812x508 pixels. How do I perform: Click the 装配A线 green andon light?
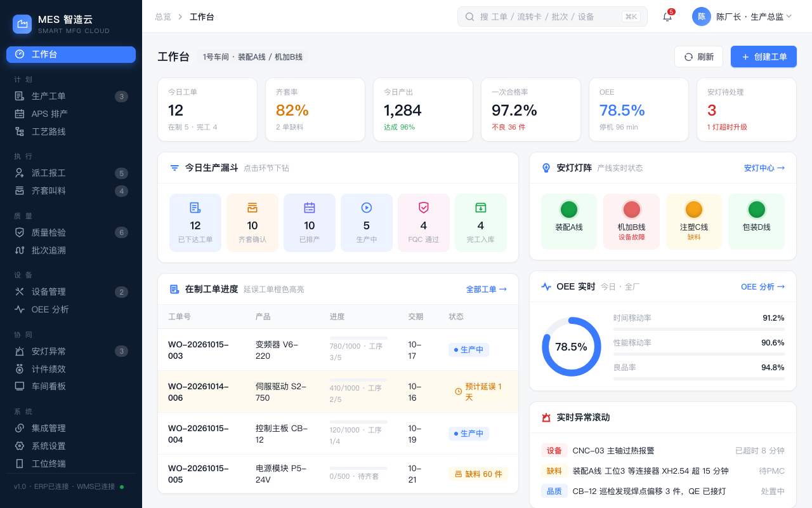[x=569, y=210]
